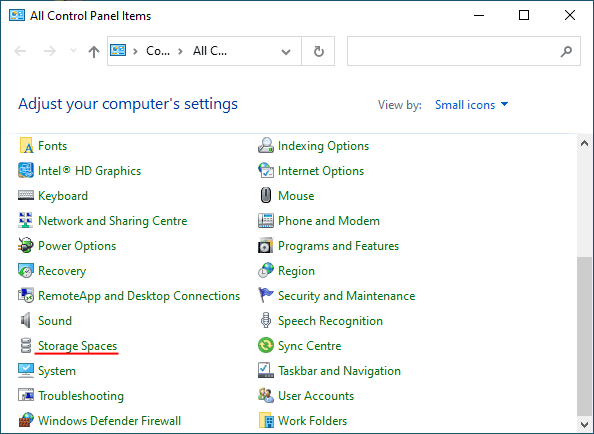Select the All Control Panel Items breadcrumb
This screenshot has height=434, width=594.
click(210, 51)
